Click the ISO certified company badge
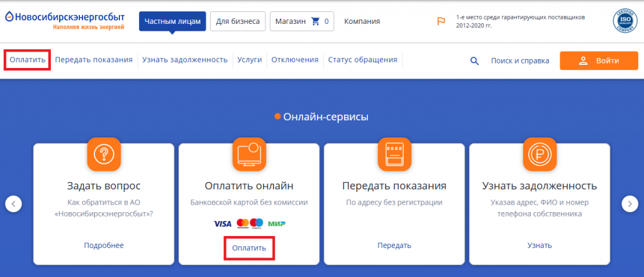 (x=625, y=21)
